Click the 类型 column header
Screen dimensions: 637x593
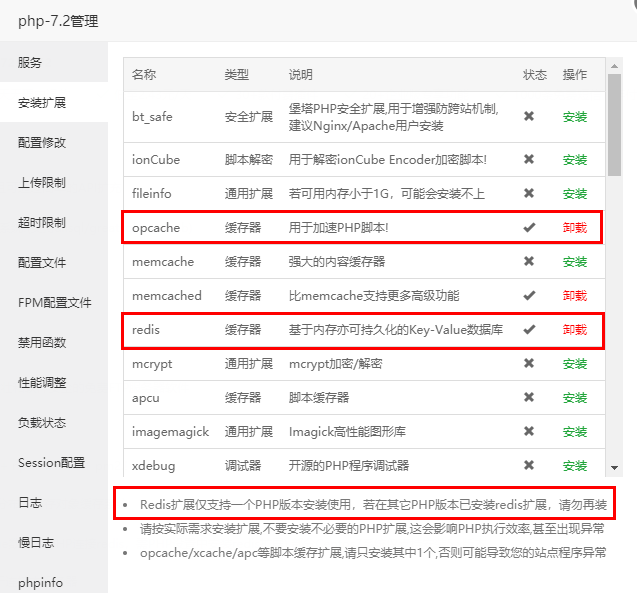click(236, 75)
